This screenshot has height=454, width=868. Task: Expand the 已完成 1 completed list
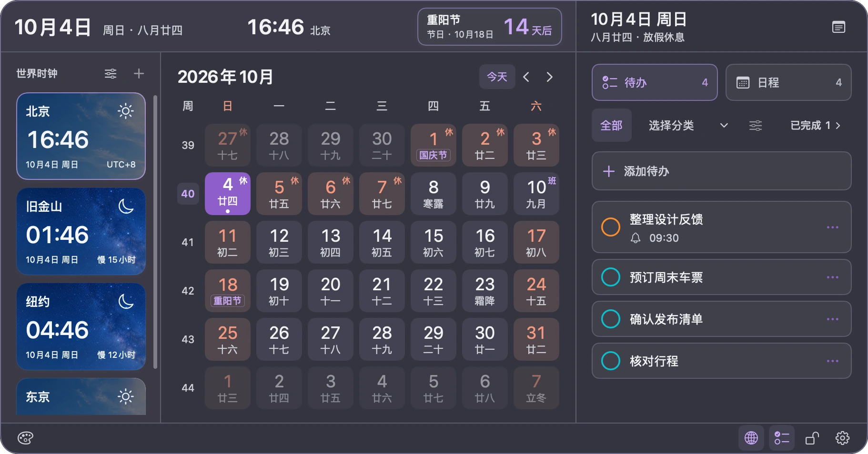tap(815, 126)
